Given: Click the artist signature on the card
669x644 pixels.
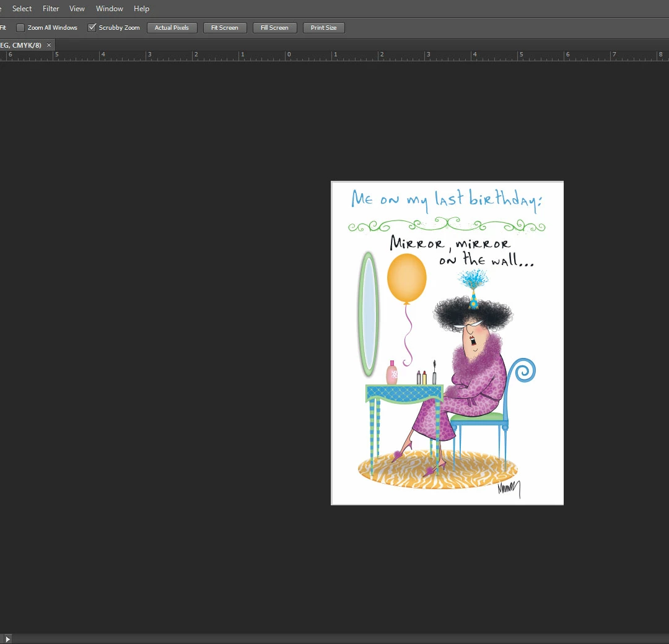Looking at the screenshot, I should pos(509,489).
